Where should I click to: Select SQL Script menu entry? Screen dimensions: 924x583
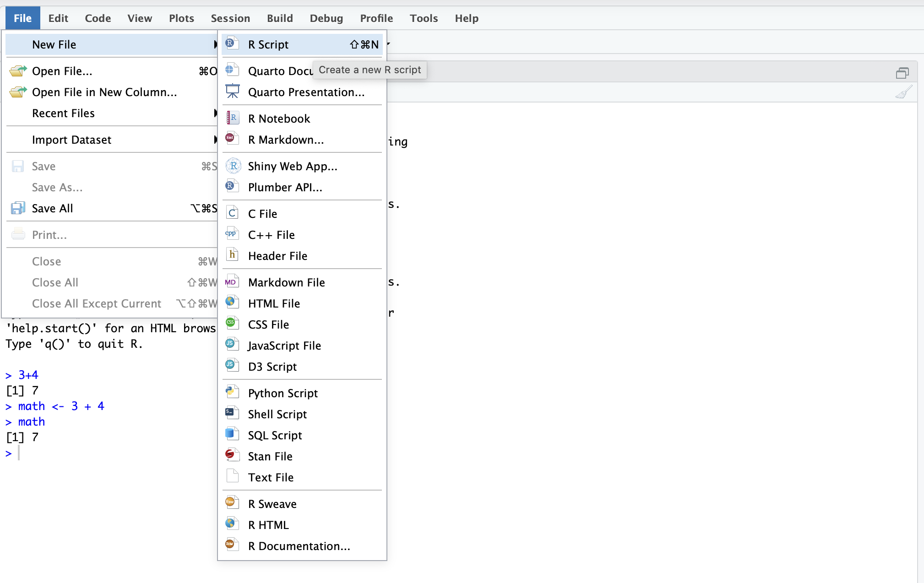302,435
